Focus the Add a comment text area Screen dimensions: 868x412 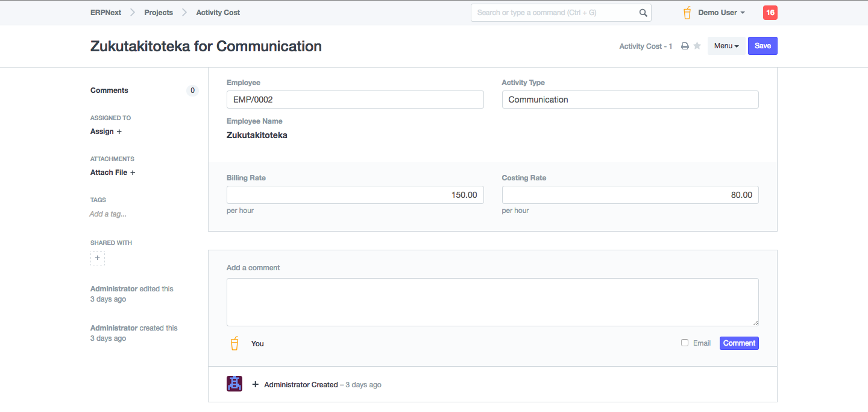click(492, 302)
